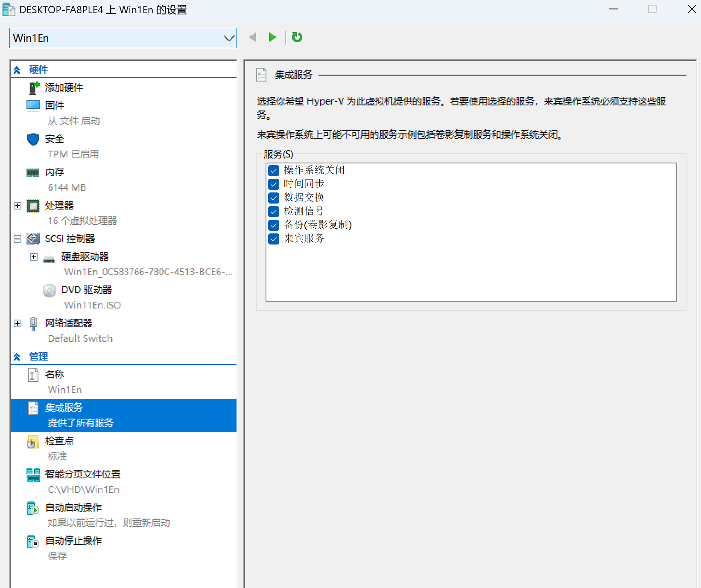Click the Default Switch subtext
The height and width of the screenshot is (588, 701).
pyautogui.click(x=80, y=339)
